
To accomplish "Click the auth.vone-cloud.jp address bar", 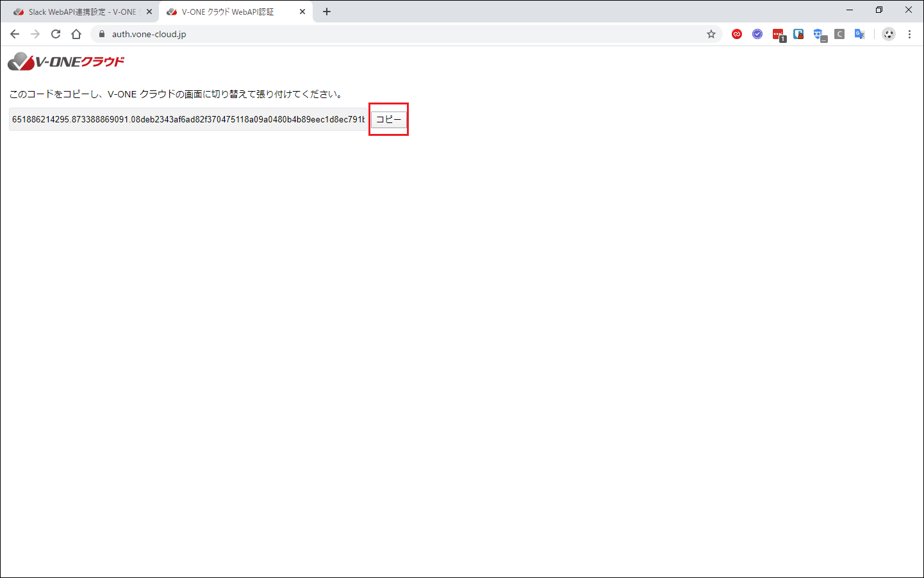I will (404, 34).
